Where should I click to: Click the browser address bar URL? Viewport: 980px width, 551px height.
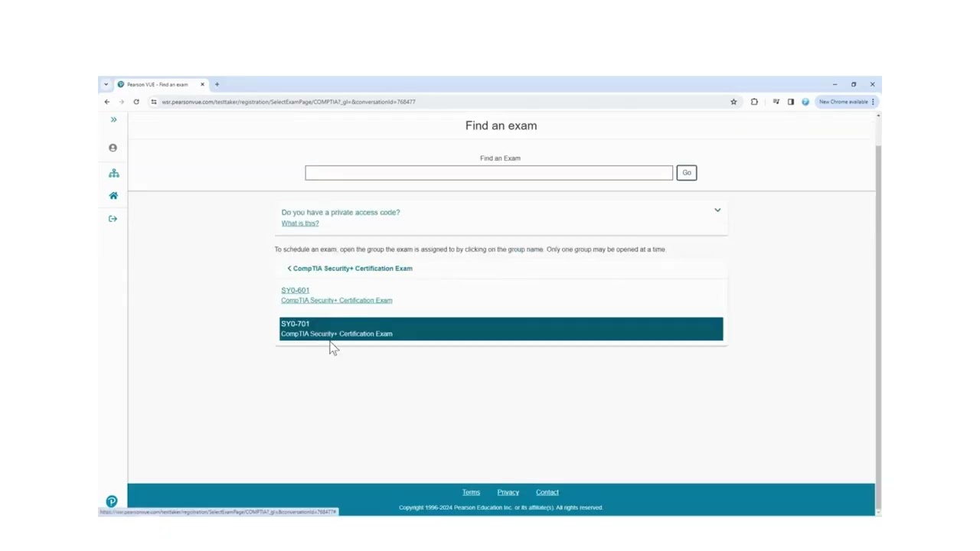[289, 102]
